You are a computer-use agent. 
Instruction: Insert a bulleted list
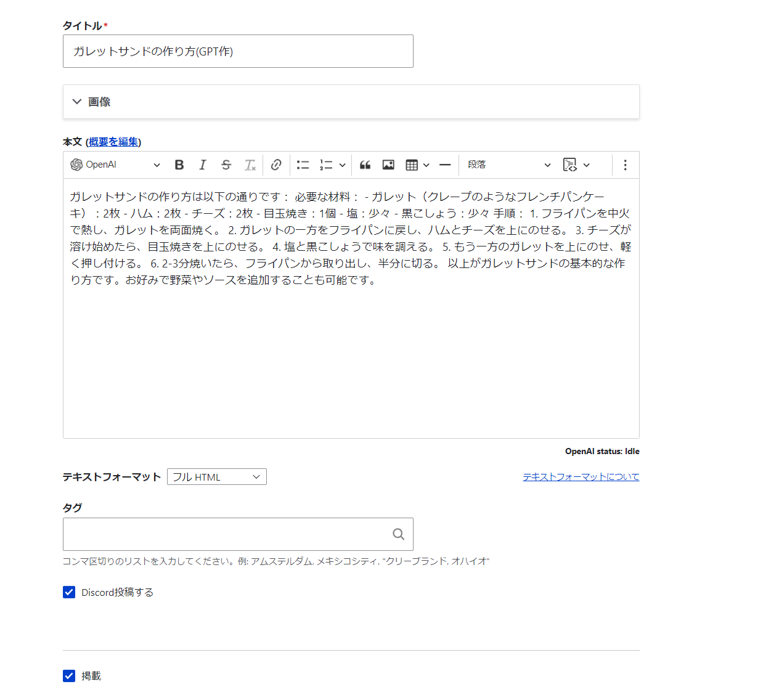(x=303, y=165)
